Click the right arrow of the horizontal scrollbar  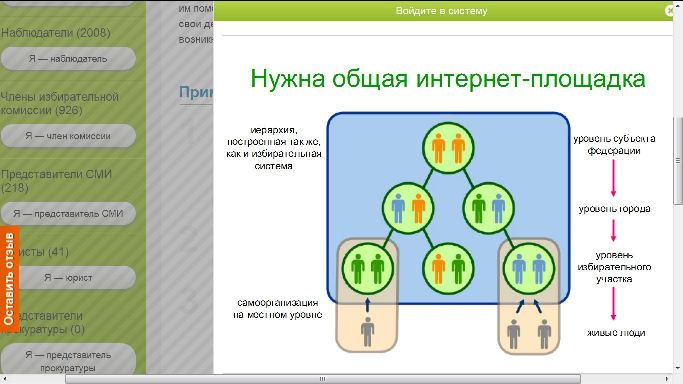[x=666, y=379]
